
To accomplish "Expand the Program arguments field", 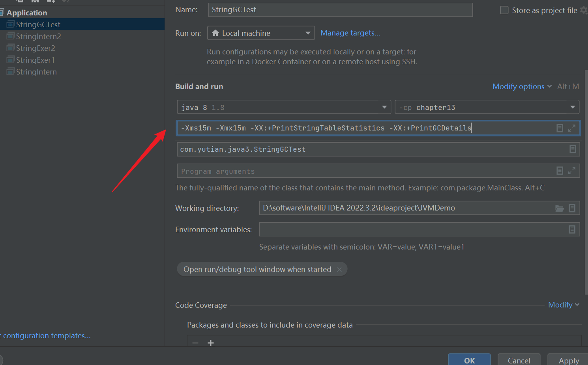I will 572,171.
